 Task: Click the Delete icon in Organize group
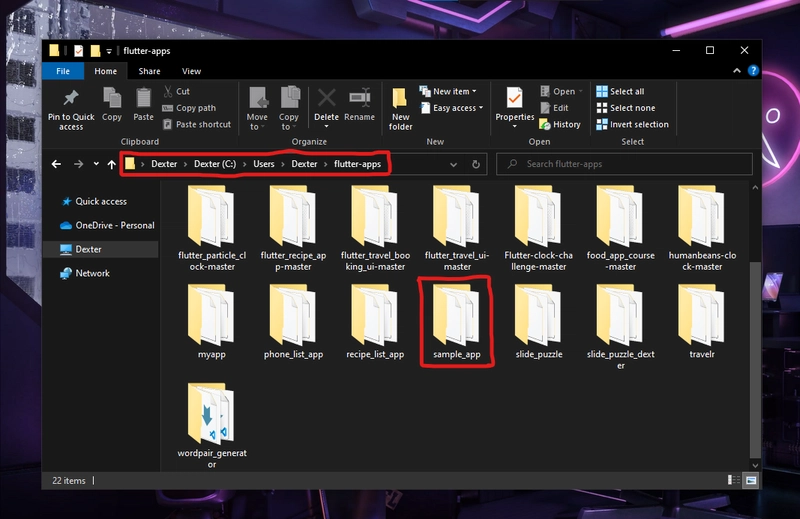click(326, 99)
